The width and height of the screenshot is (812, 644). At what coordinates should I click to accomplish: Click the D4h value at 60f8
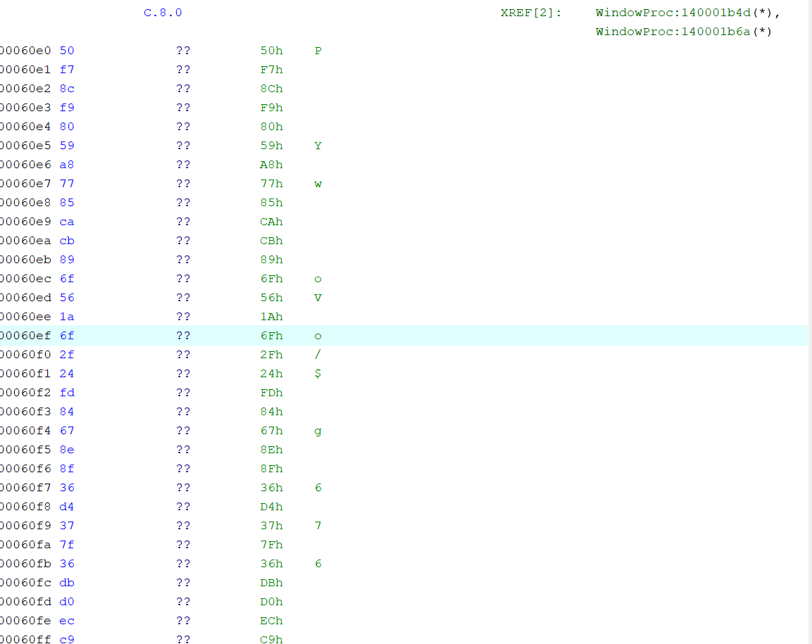pos(271,506)
